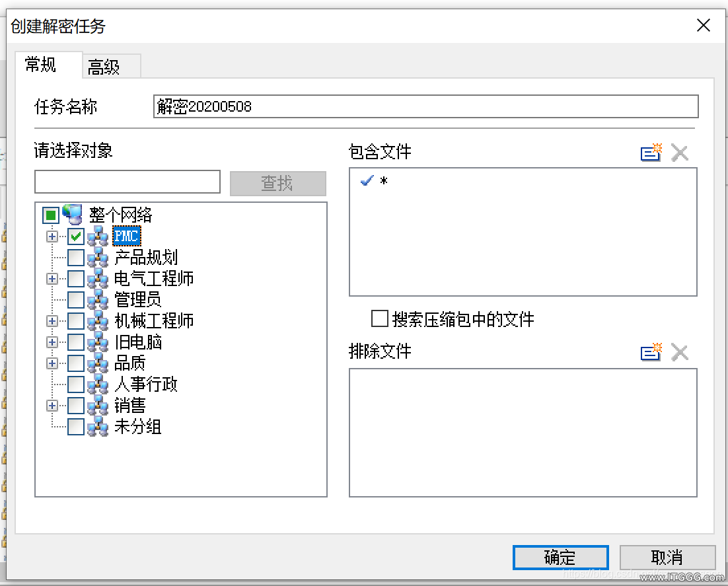
Task: Expand the 旧电脑 tree node
Action: pos(52,342)
